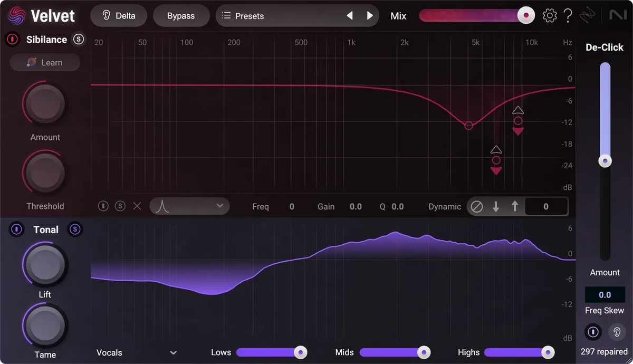
Task: Activate the Learn button
Action: click(45, 62)
